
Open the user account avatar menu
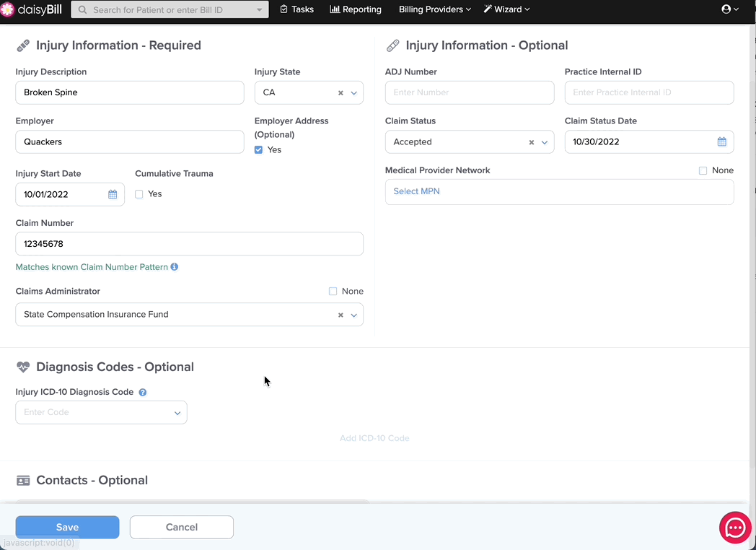[x=730, y=9]
